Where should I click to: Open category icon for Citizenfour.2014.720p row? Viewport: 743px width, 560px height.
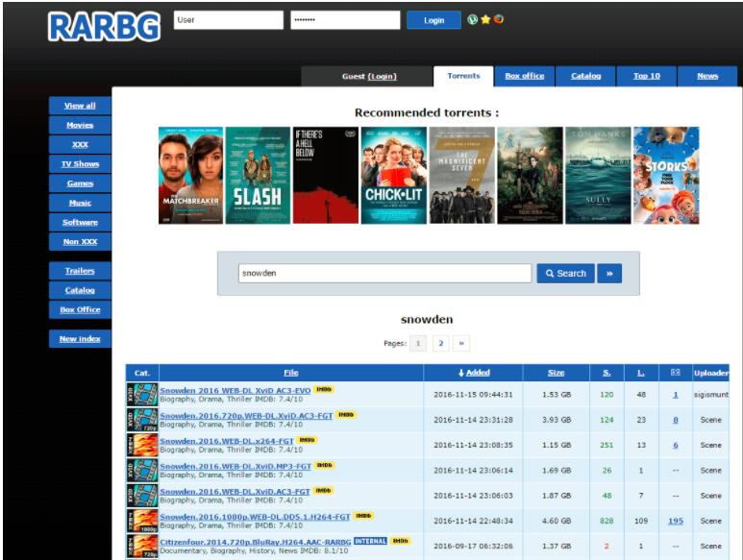coord(142,547)
